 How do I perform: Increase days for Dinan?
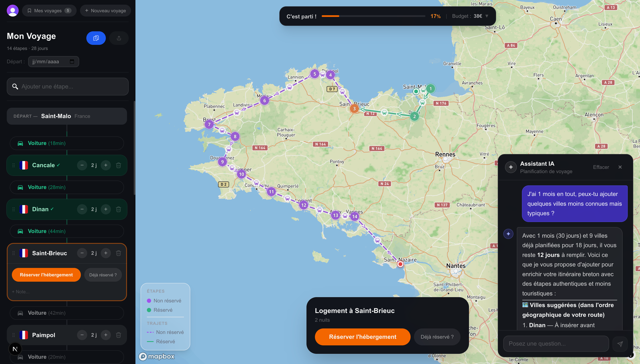(106, 209)
